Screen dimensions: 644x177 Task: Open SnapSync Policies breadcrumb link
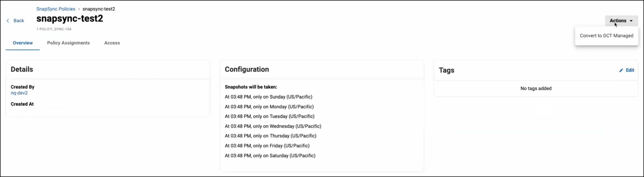coord(56,9)
